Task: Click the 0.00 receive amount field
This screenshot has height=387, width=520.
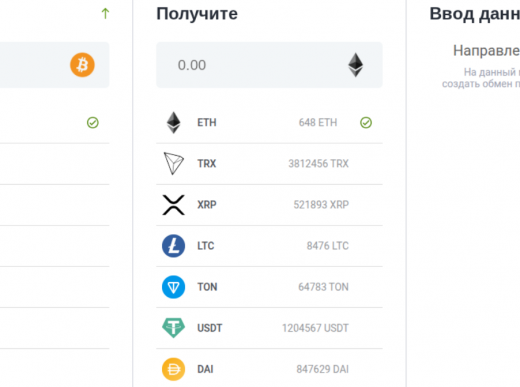Action: 269,65
